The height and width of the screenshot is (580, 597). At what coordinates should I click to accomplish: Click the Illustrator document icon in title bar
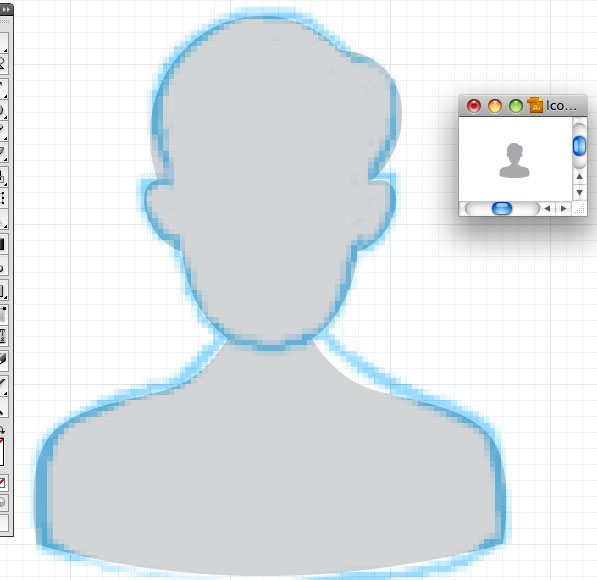tap(535, 105)
